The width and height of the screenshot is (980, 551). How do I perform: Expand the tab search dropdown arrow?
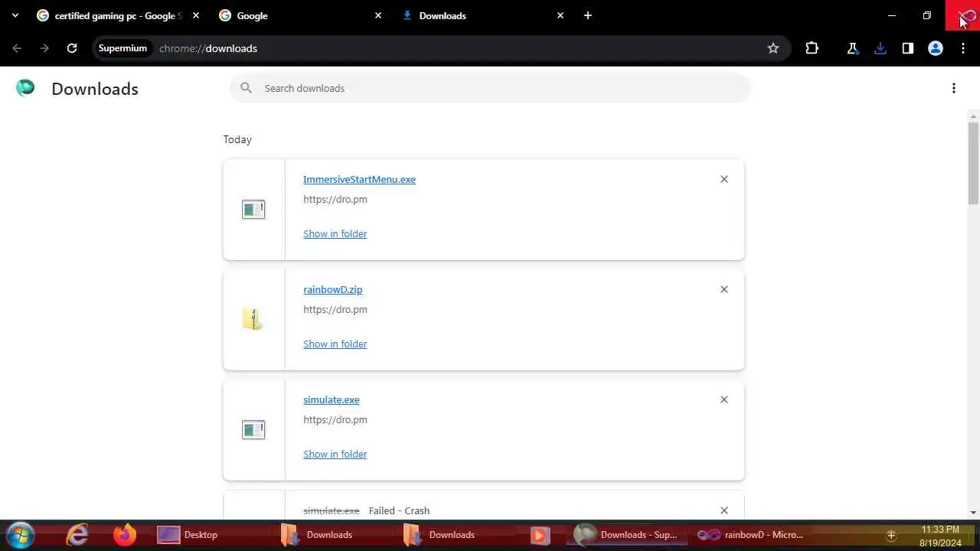point(15,15)
